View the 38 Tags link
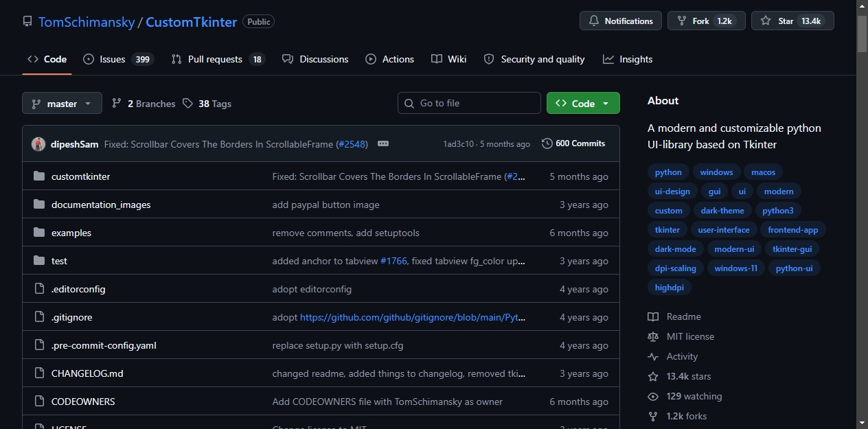This screenshot has width=868, height=429. pos(207,104)
